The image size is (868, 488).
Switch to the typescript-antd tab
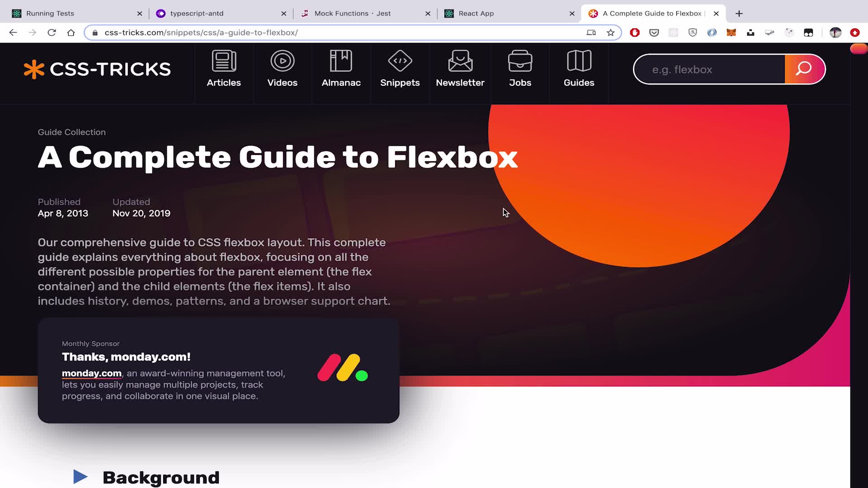pos(197,14)
